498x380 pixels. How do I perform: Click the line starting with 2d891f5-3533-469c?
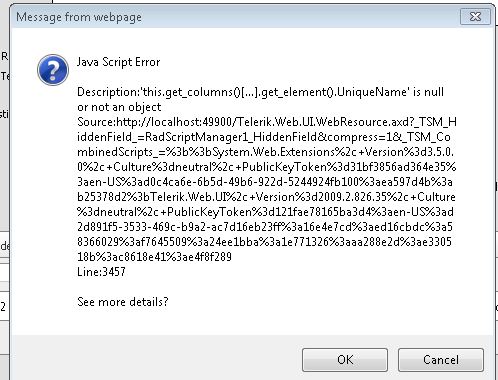[x=265, y=227]
